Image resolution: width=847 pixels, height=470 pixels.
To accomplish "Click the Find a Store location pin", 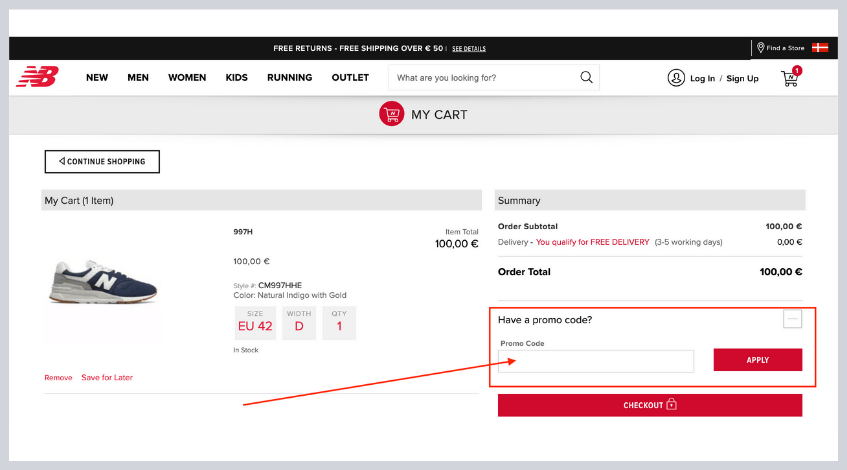I will tap(761, 48).
